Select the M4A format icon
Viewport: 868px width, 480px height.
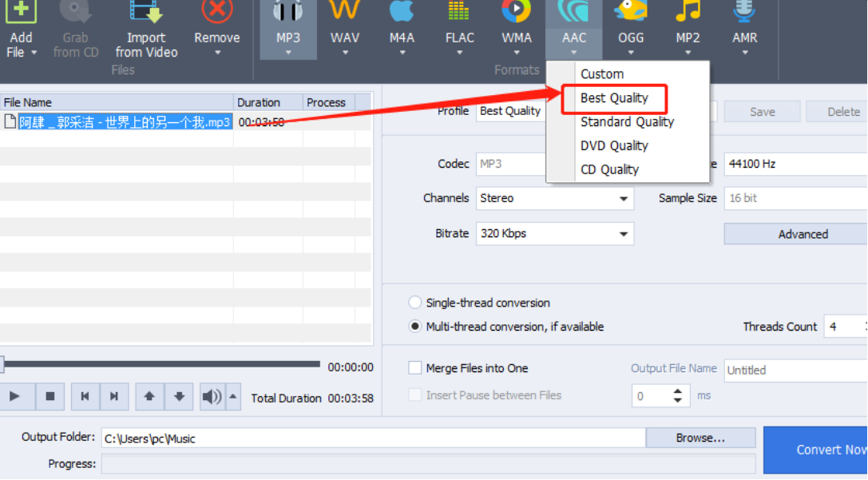(x=402, y=11)
